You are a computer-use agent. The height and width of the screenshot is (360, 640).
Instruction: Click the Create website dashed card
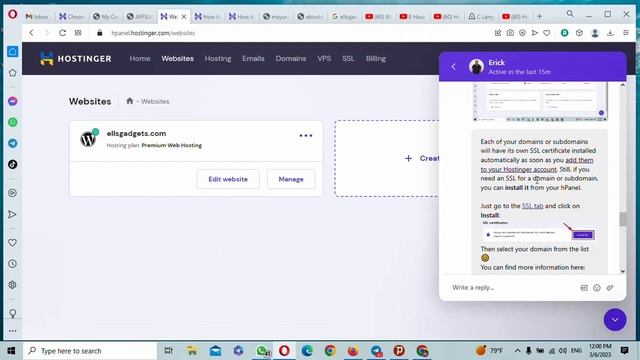pyautogui.click(x=387, y=158)
